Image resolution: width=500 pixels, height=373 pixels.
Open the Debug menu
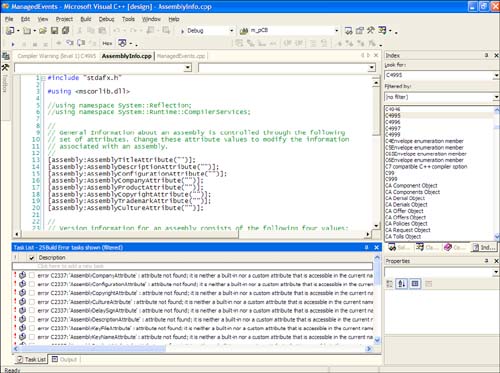tap(106, 19)
